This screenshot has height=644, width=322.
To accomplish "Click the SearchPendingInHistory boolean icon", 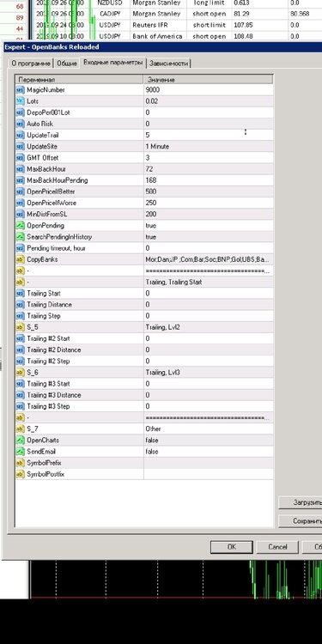I will (20, 237).
